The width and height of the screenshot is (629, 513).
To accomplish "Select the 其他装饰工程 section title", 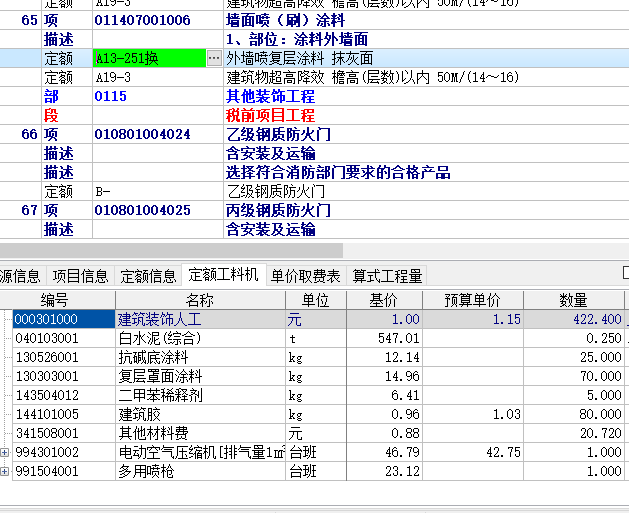I will pyautogui.click(x=270, y=97).
